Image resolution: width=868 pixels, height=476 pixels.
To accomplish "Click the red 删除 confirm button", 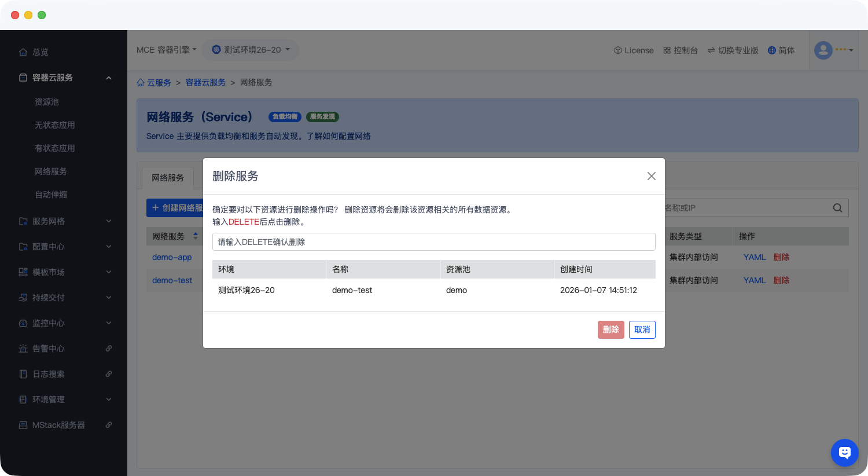I will coord(610,329).
